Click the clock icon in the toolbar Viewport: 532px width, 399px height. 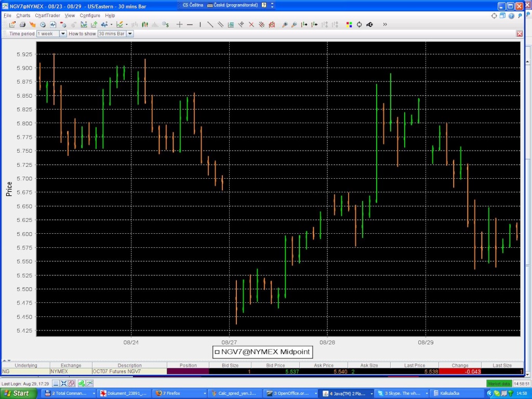pyautogui.click(x=43, y=24)
